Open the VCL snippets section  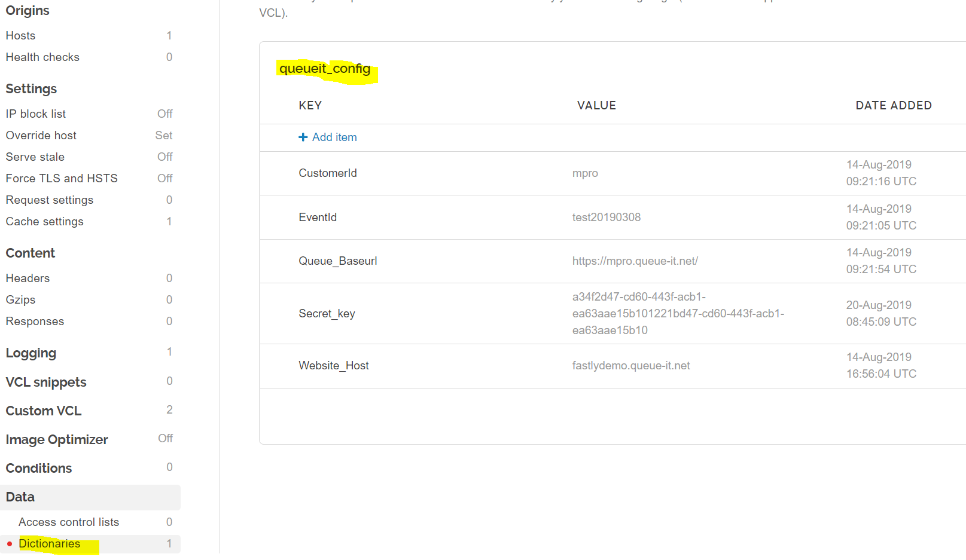click(x=46, y=382)
